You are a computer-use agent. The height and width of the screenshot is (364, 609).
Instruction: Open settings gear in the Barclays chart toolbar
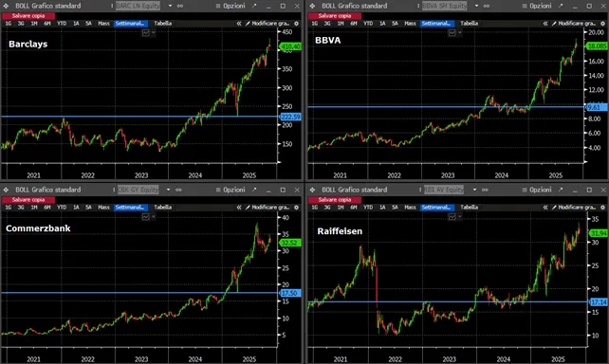tap(296, 24)
